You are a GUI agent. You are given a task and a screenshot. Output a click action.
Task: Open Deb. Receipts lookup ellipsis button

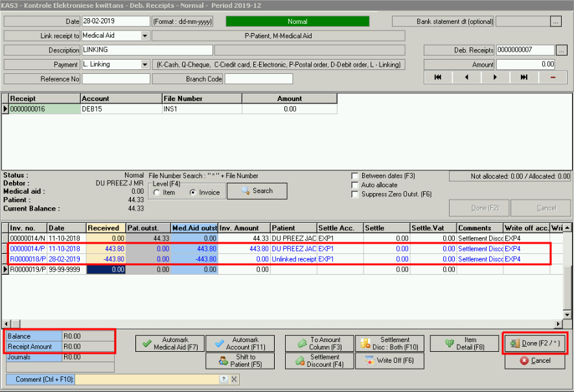pyautogui.click(x=561, y=50)
